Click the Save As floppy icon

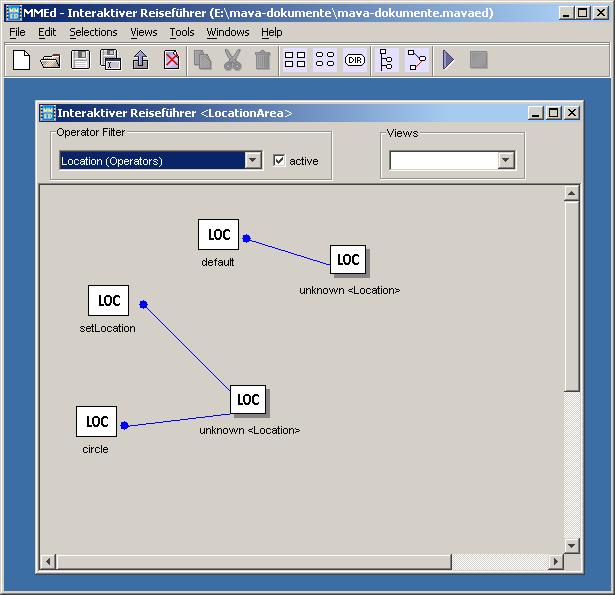pyautogui.click(x=110, y=60)
